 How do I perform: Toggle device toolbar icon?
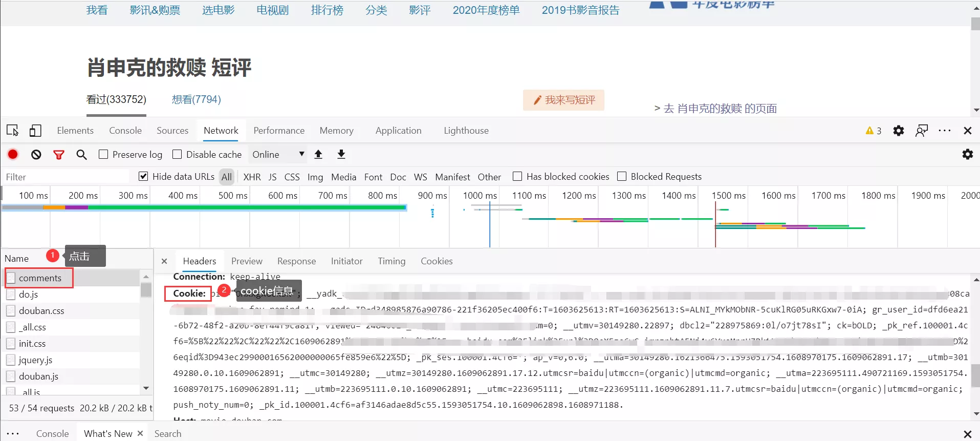[x=35, y=131]
